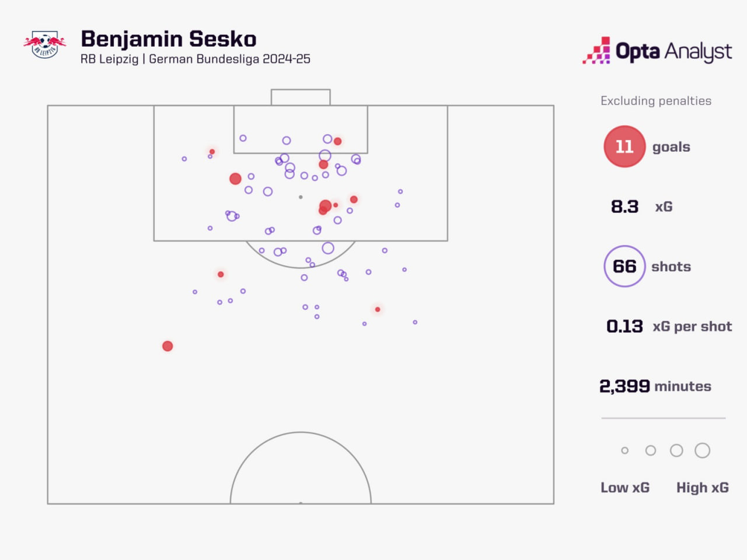Click the Benjamin Sesko title
Viewport: 747px width, 560px height.
tap(169, 39)
